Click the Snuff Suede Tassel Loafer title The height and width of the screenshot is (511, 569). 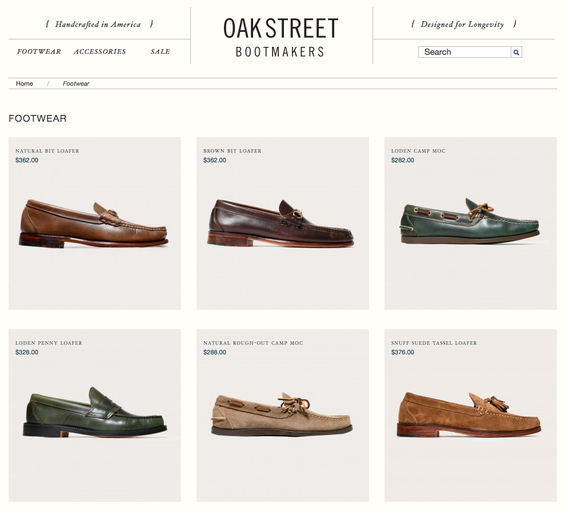pyautogui.click(x=434, y=343)
